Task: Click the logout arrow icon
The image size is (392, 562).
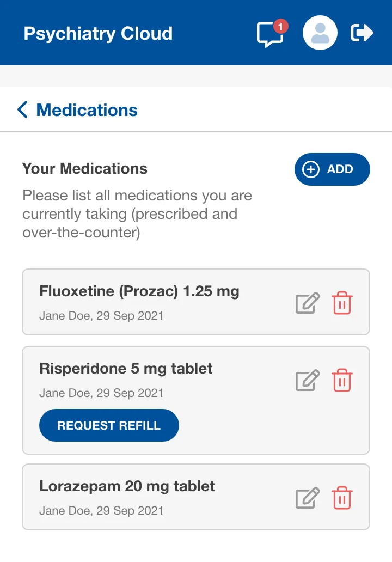Action: tap(362, 33)
